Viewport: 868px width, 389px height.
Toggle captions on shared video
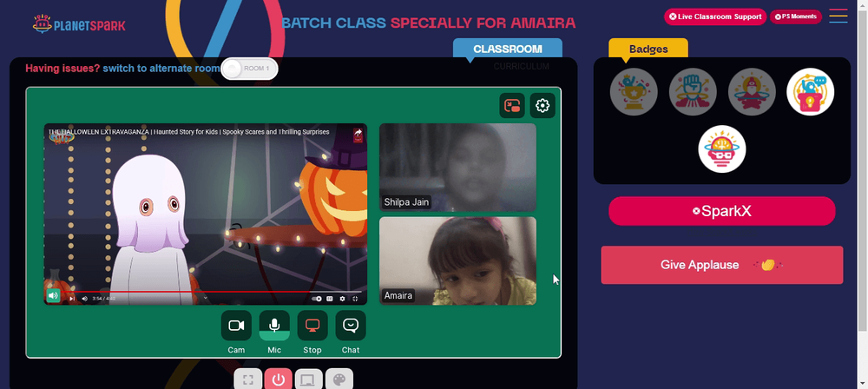click(330, 299)
